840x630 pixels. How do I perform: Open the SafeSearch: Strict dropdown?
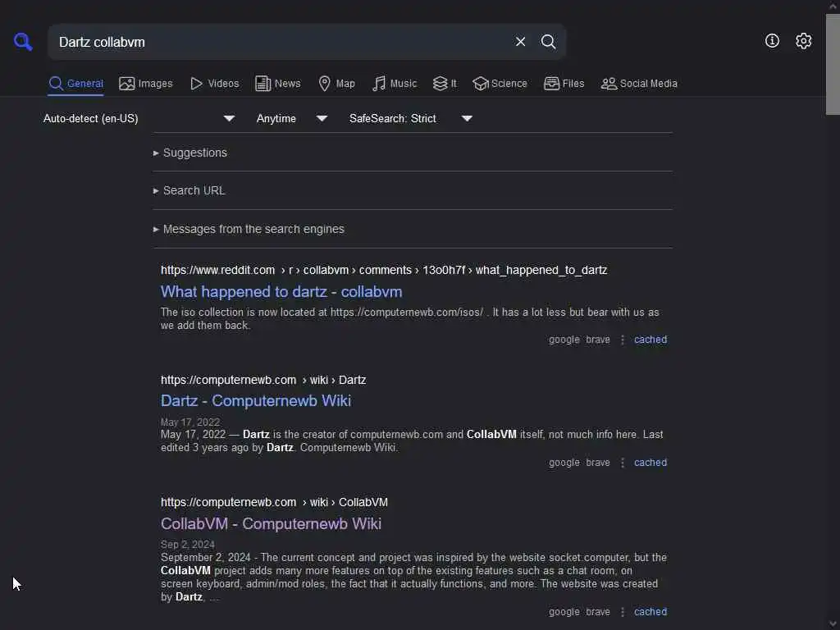point(411,118)
